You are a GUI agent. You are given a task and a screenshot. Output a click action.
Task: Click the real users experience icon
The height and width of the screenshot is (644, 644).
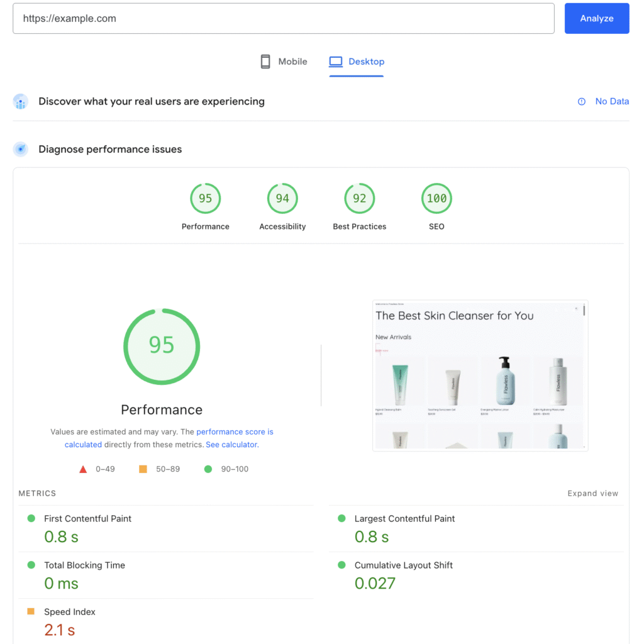pos(21,101)
